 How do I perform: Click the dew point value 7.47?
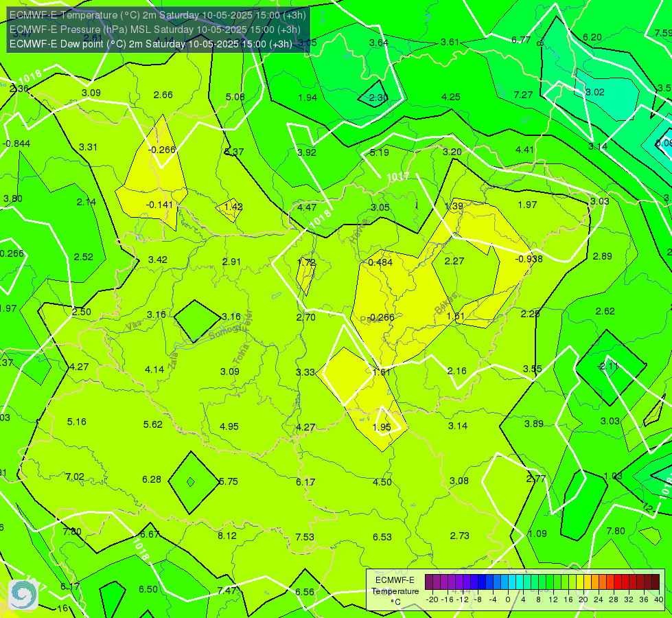tap(227, 590)
